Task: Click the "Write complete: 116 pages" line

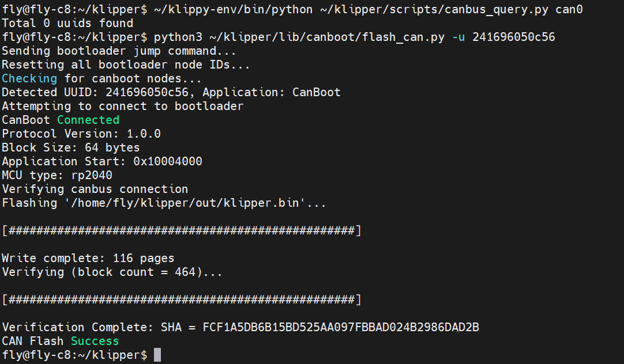Action: [88, 258]
